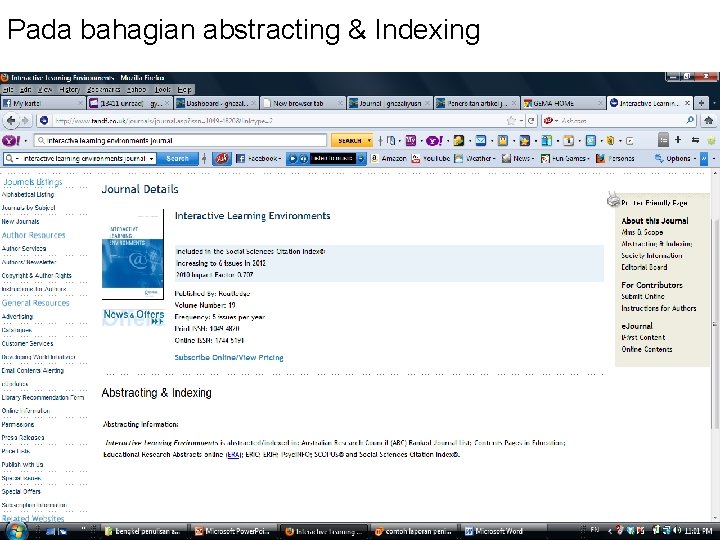Open 'Instructions for Authors' in right panel
Image resolution: width=720 pixels, height=540 pixels.
tap(658, 308)
